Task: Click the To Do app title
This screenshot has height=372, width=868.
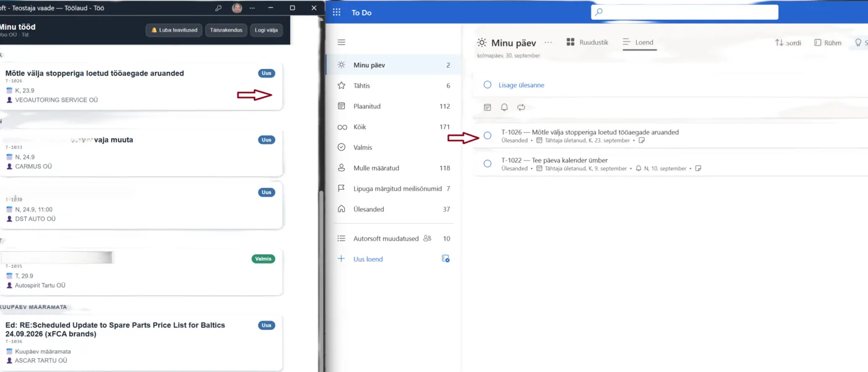Action: (361, 12)
